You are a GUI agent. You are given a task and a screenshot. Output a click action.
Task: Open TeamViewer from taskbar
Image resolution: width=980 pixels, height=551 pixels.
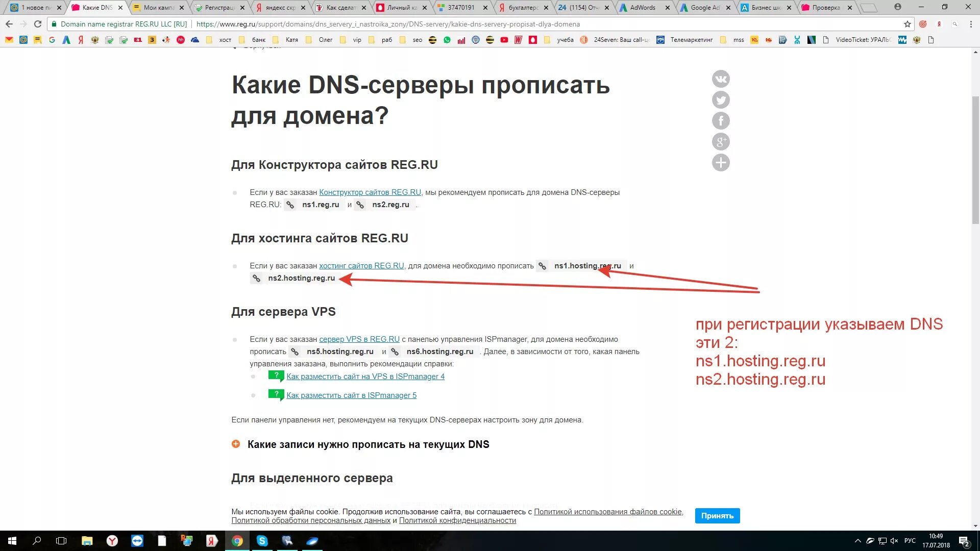[137, 541]
